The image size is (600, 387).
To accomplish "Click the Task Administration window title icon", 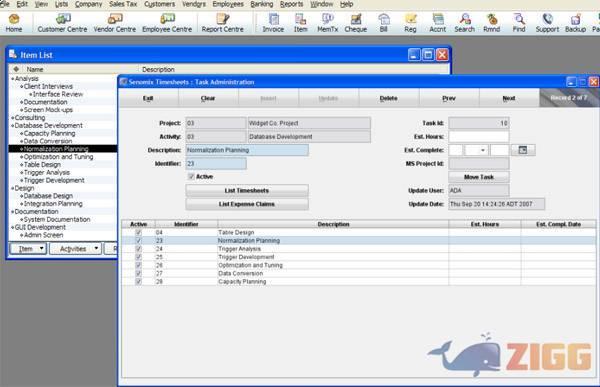I will [x=123, y=82].
